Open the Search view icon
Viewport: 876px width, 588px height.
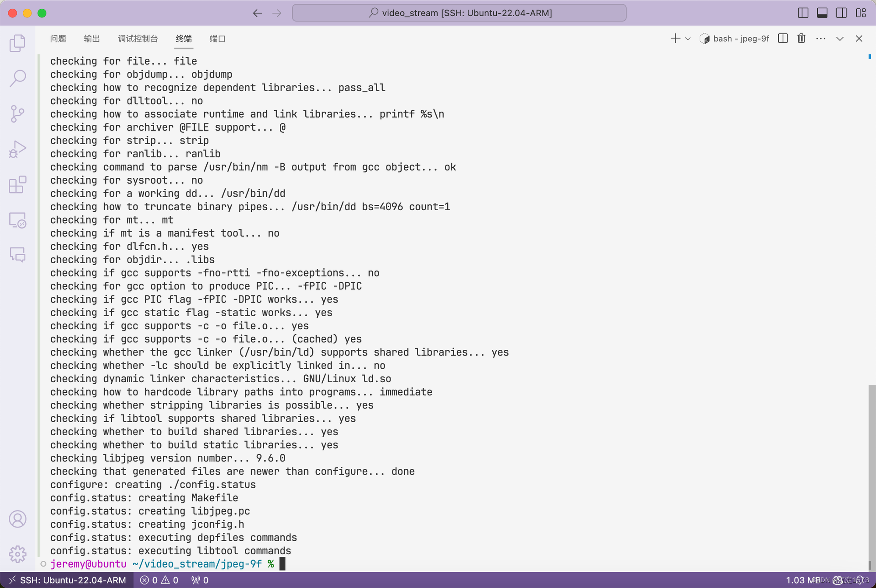click(18, 78)
